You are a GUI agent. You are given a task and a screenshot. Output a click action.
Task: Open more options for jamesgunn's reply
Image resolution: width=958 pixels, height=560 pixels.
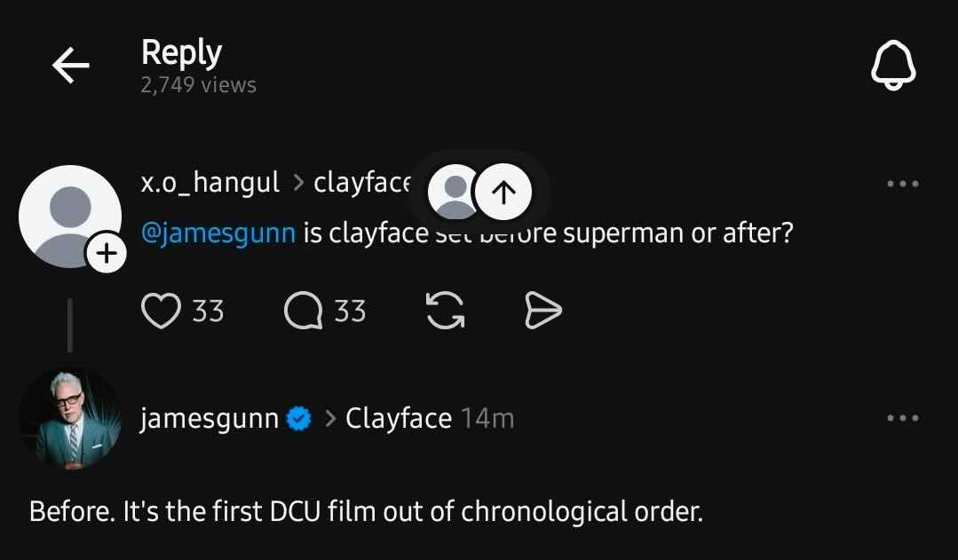pos(902,418)
